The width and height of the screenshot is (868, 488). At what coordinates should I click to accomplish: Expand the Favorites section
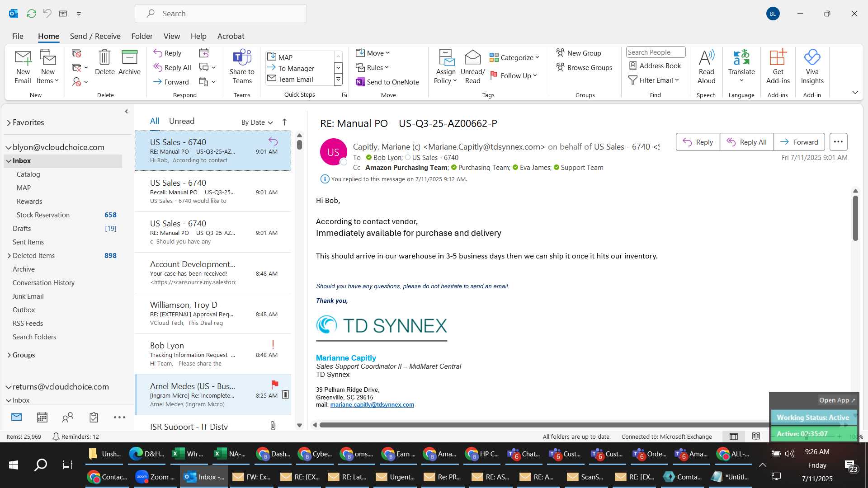9,123
